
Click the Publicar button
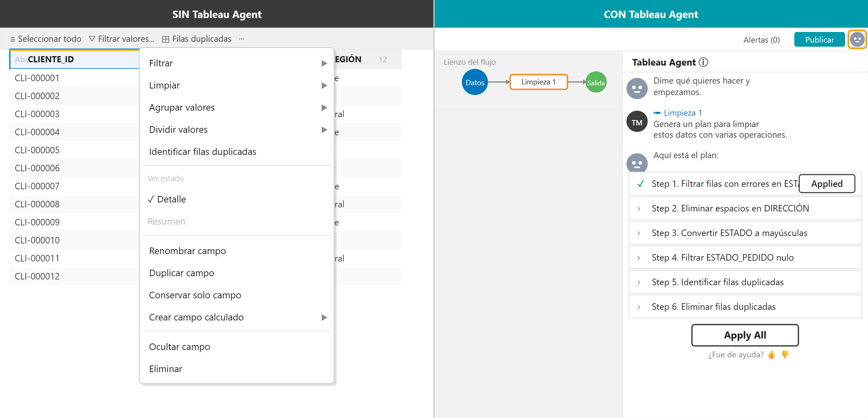tap(819, 40)
